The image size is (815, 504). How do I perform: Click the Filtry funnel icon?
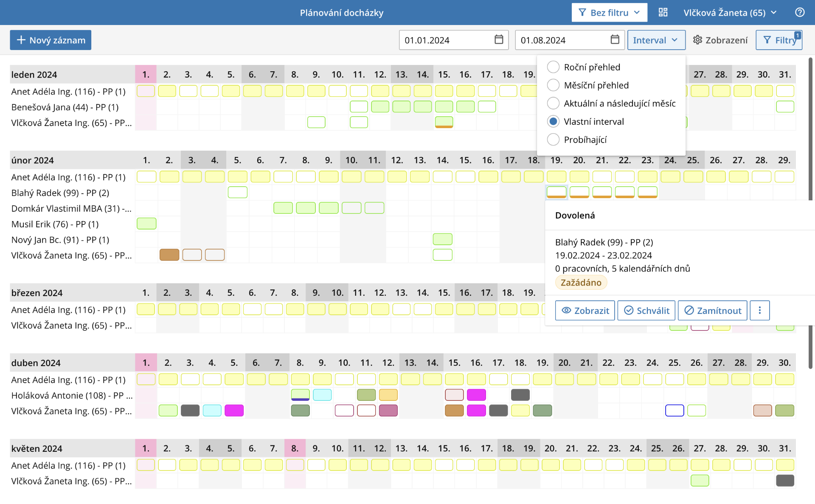point(767,40)
